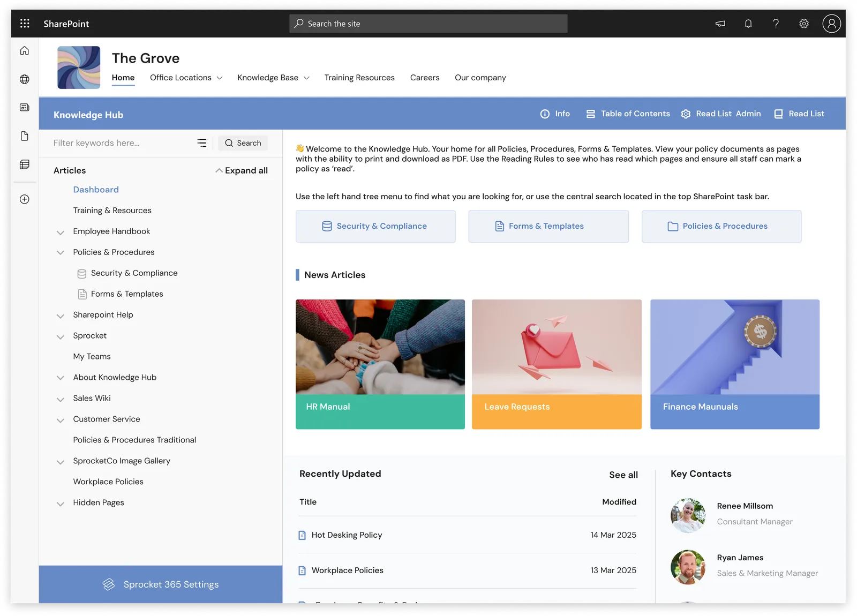Select Dashboard in the Articles tree
The height and width of the screenshot is (616, 857).
[96, 190]
